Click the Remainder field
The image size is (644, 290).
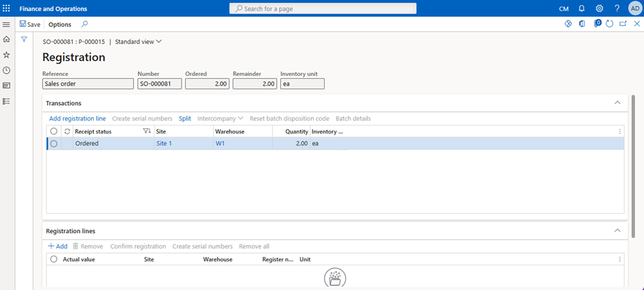click(255, 84)
